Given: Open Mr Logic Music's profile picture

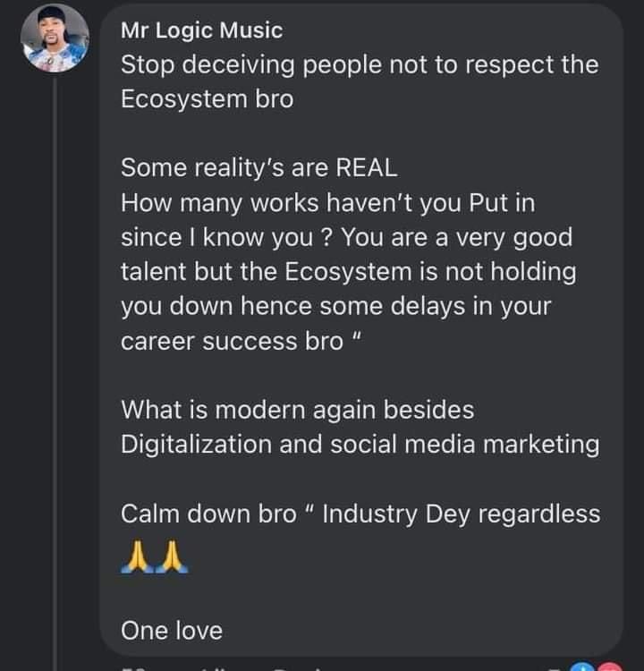Looking at the screenshot, I should click(55, 38).
